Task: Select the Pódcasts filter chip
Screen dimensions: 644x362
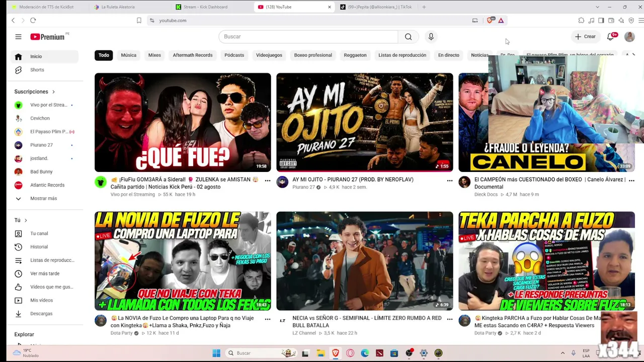Action: [x=234, y=55]
